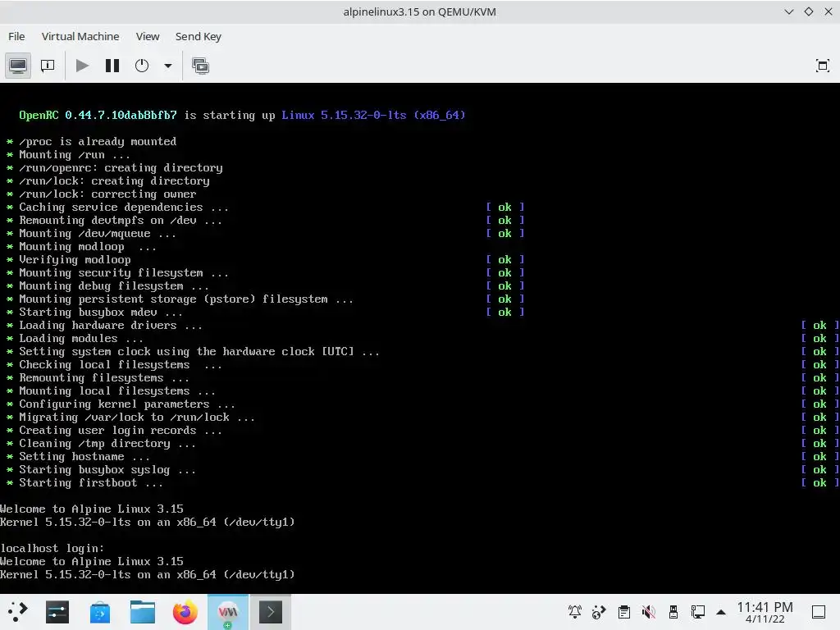Screen dimensions: 840x630
Task: Launch Firefox from the taskbar
Action: 185,612
